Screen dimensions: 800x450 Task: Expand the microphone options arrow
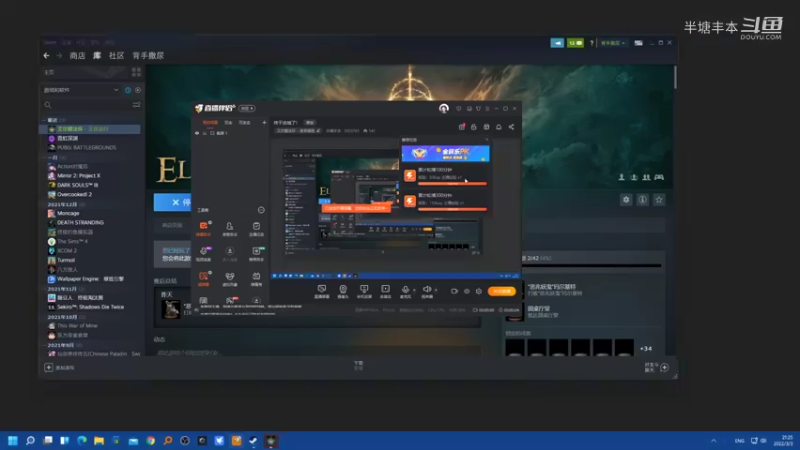click(414, 290)
